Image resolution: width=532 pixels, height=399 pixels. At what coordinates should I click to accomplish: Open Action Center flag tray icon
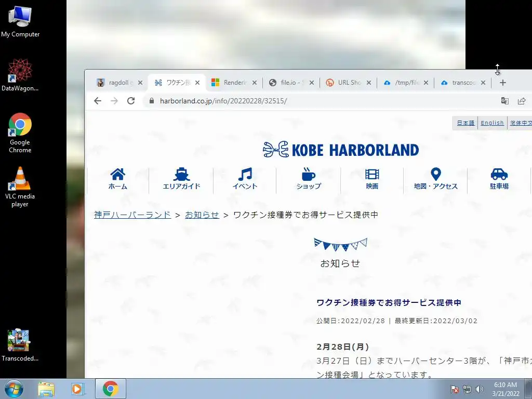tap(454, 389)
